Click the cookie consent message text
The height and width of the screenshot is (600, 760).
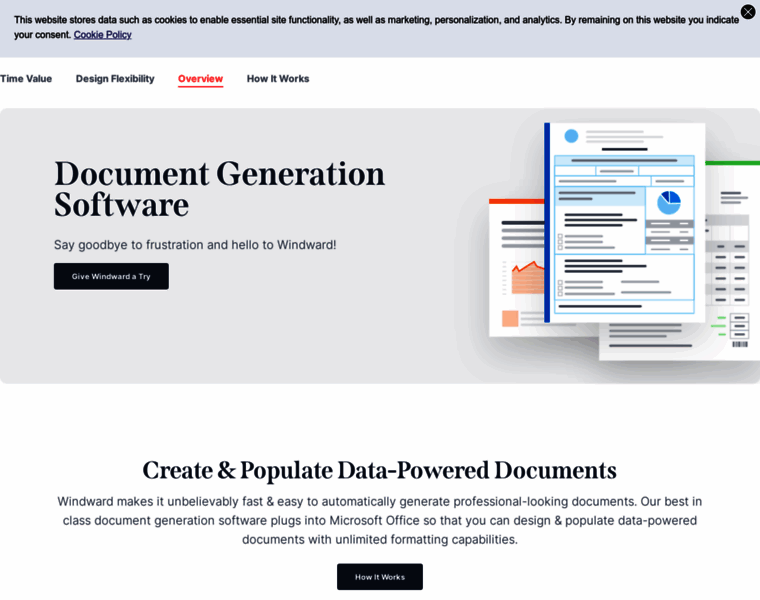coord(376,27)
